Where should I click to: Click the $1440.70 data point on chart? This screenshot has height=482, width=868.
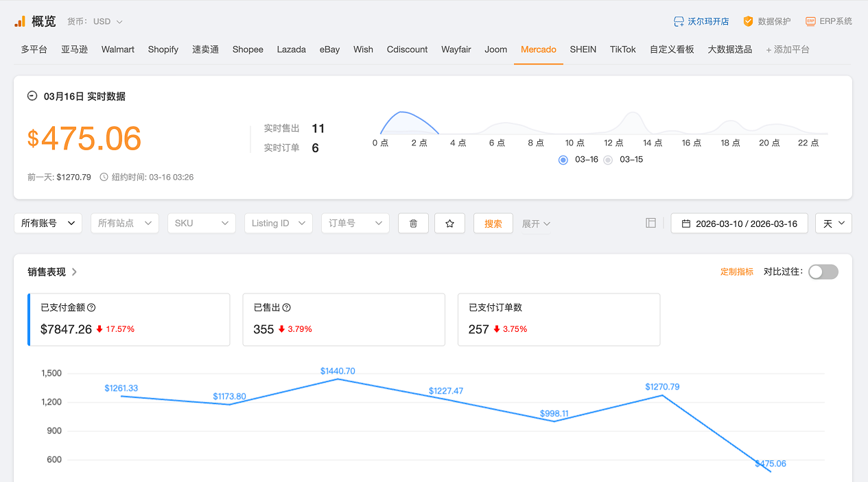coord(338,379)
